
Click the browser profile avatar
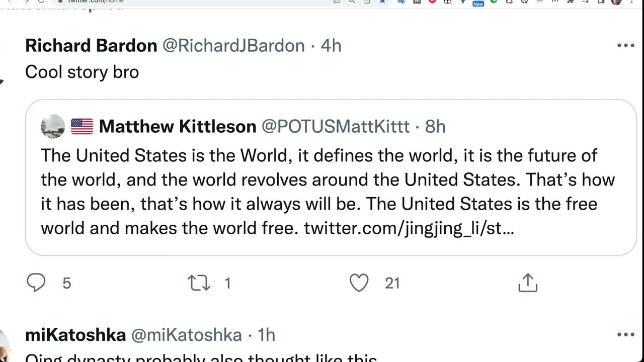[616, 2]
